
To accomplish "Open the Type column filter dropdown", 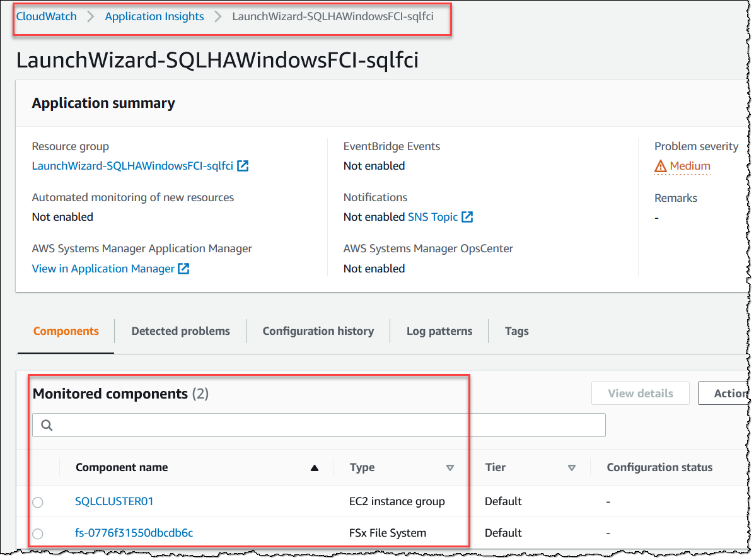I will pos(450,469).
